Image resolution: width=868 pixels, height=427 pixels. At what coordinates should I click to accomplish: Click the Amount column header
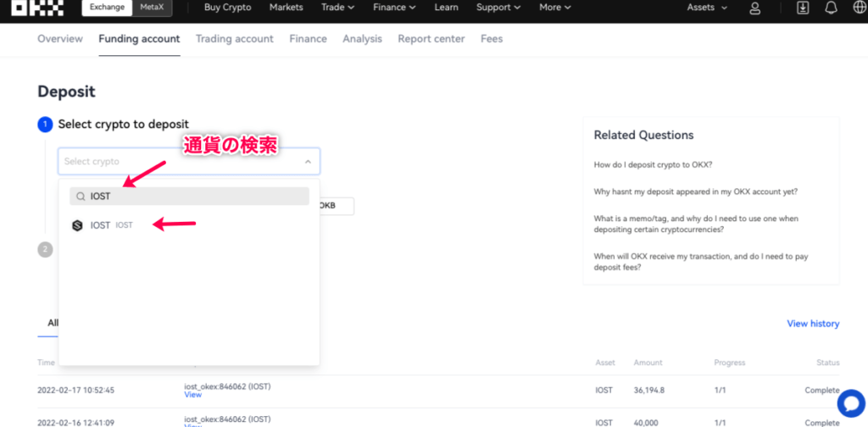click(648, 363)
